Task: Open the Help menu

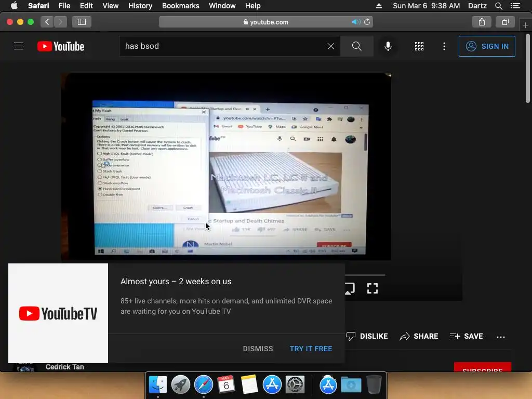Action: click(x=253, y=6)
